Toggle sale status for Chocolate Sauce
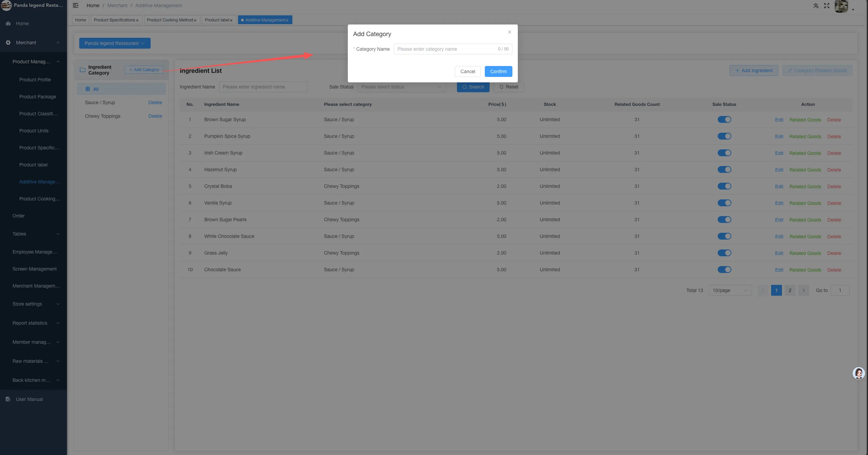The width and height of the screenshot is (868, 455). click(724, 270)
